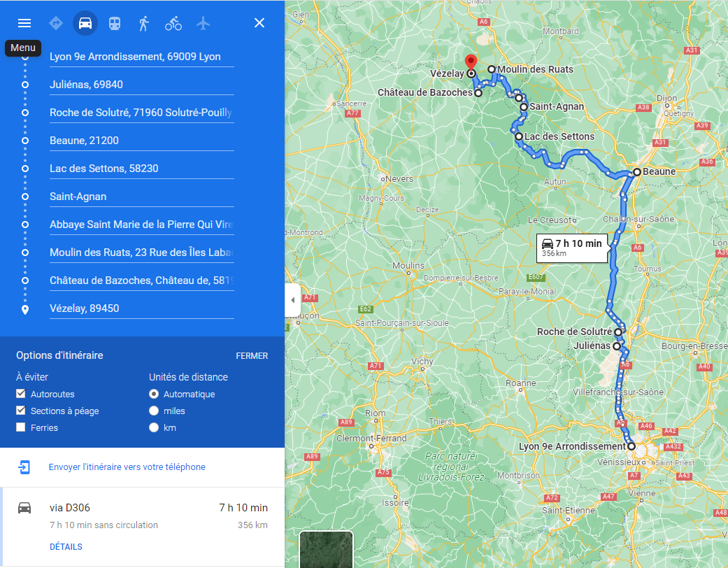
Task: Edit Abbaye Saint Marie de la Pierre field
Action: point(141,225)
